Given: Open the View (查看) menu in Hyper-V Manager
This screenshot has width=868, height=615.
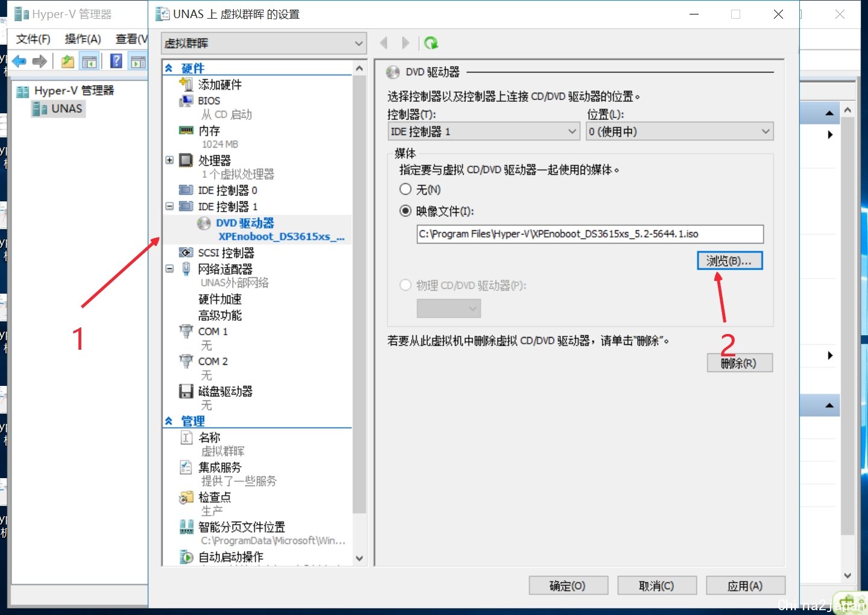Looking at the screenshot, I should click(x=131, y=39).
